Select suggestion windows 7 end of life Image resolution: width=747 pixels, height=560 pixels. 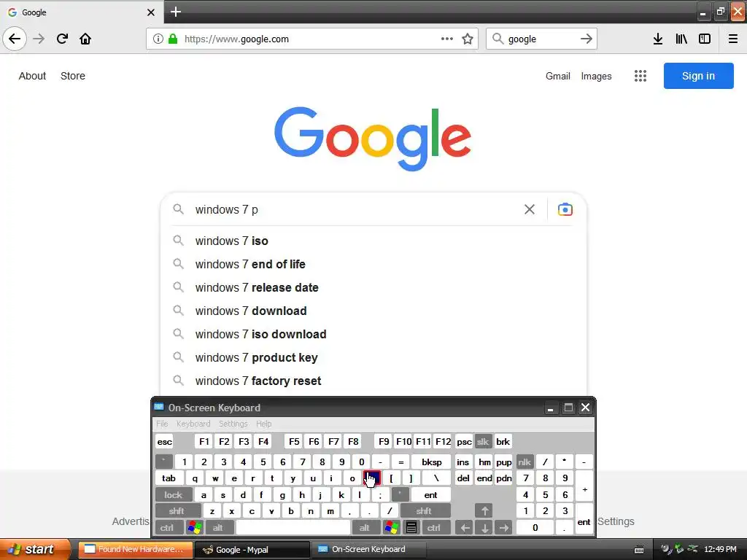coord(373,264)
